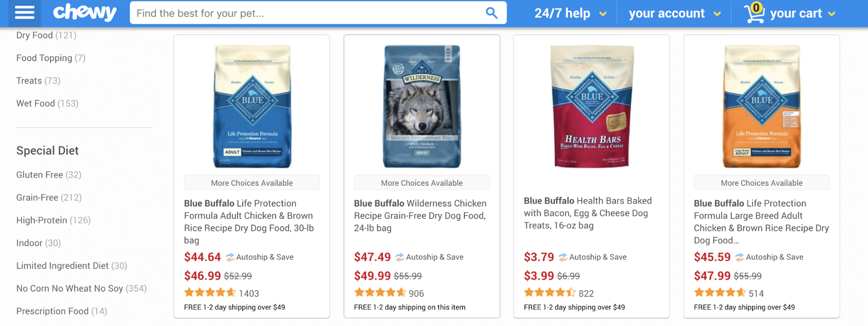The height and width of the screenshot is (326, 868).
Task: Click star rating of Large Breed Adult food
Action: 719,293
